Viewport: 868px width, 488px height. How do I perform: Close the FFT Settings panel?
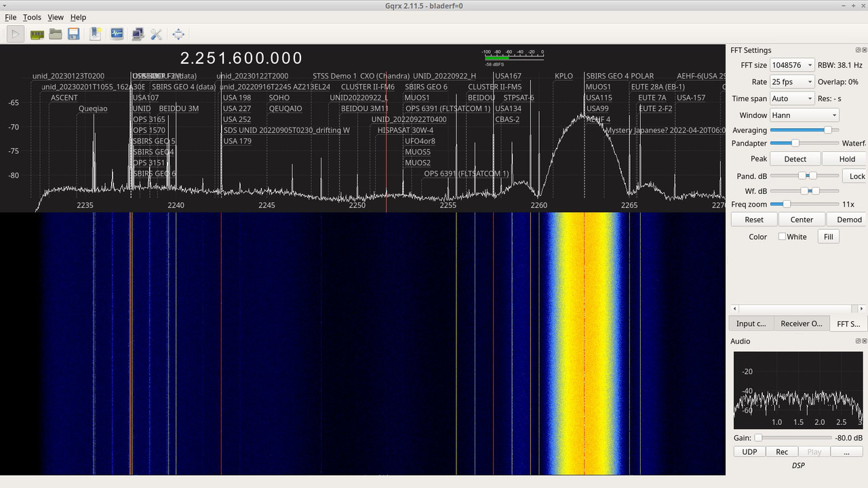864,50
